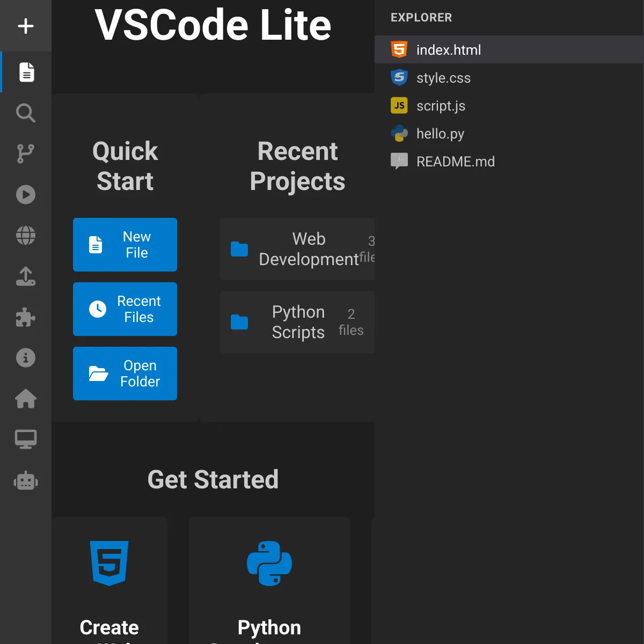Click the VSCode Lite title
Image resolution: width=644 pixels, height=644 pixels.
tap(213, 25)
